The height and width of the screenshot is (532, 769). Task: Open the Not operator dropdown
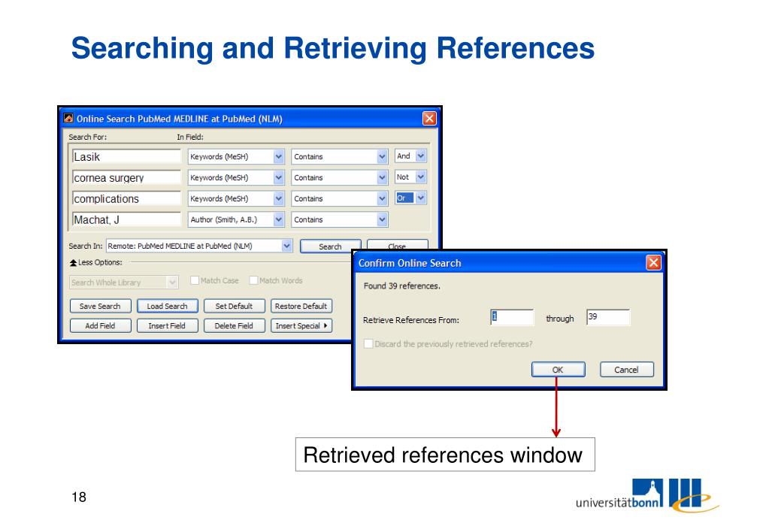click(421, 177)
